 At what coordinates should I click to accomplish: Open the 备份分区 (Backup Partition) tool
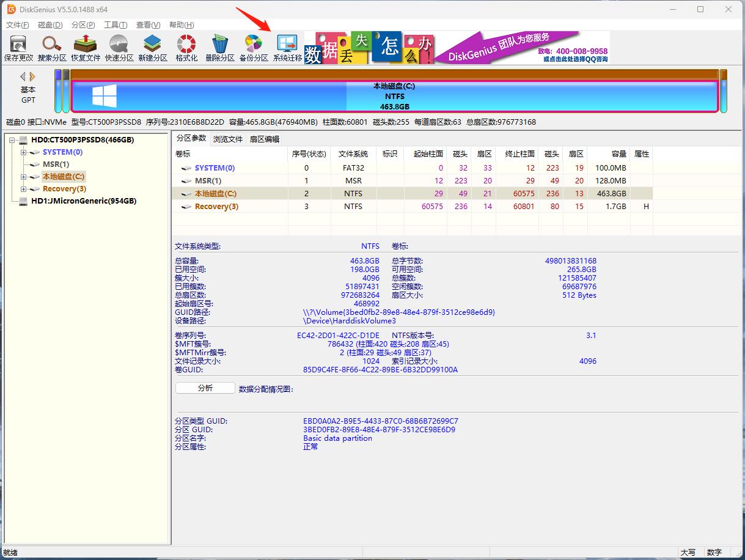[253, 47]
